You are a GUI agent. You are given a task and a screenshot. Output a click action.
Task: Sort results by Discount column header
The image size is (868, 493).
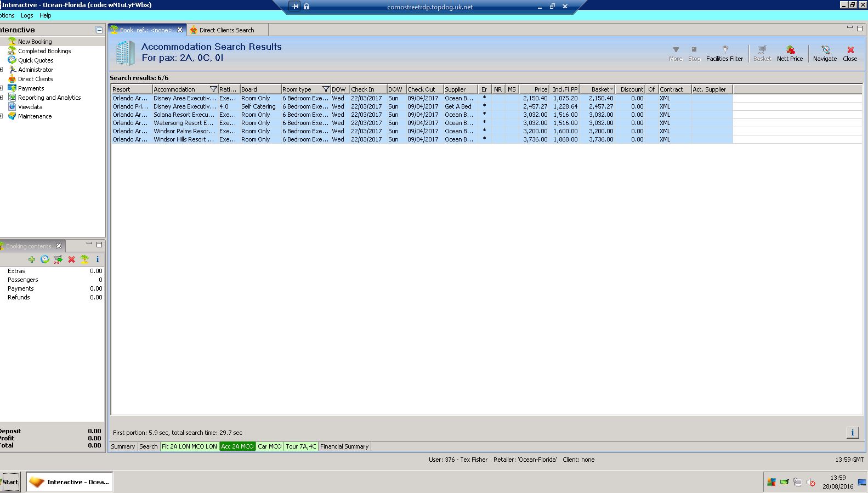pyautogui.click(x=631, y=89)
